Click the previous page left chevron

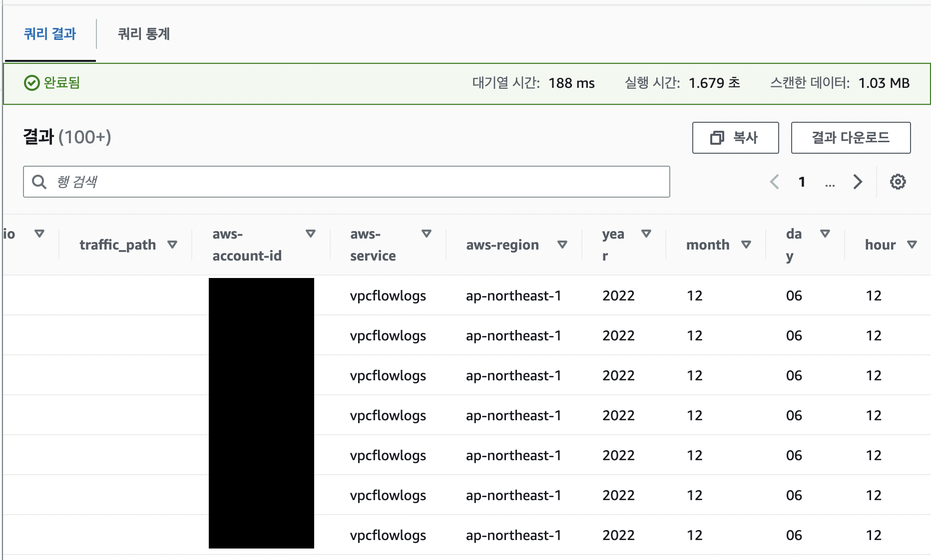[x=774, y=182]
